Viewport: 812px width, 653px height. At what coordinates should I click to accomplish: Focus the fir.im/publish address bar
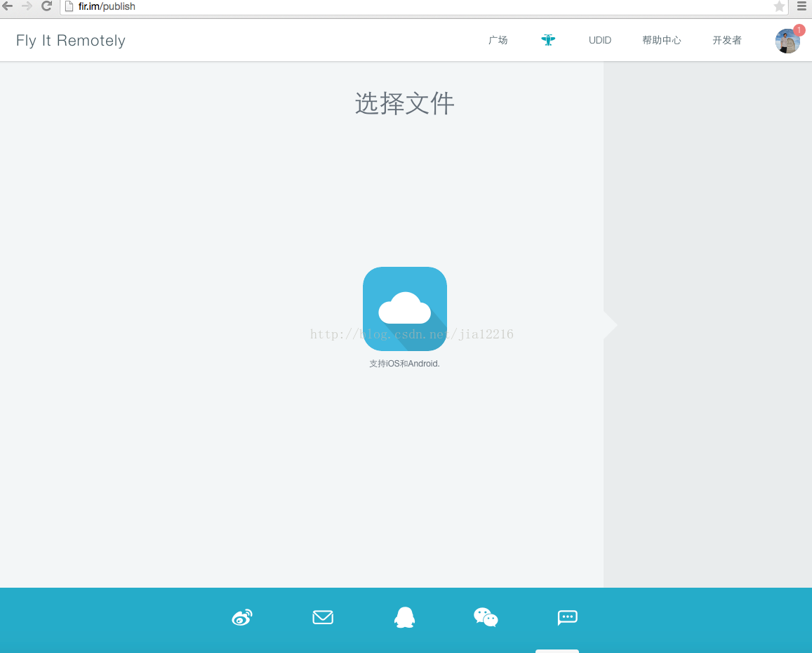coord(424,7)
